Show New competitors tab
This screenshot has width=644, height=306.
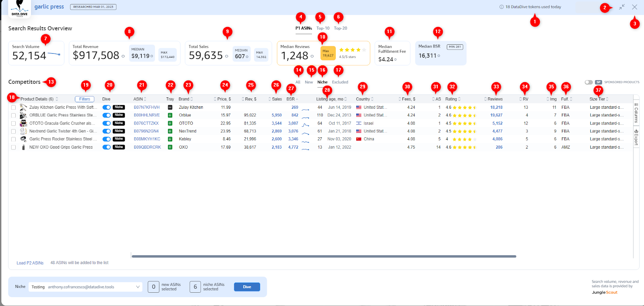click(x=309, y=82)
